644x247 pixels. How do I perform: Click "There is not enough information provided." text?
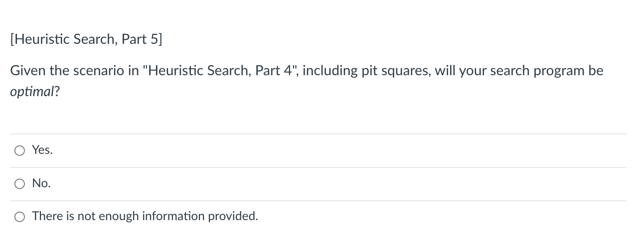pos(145,216)
